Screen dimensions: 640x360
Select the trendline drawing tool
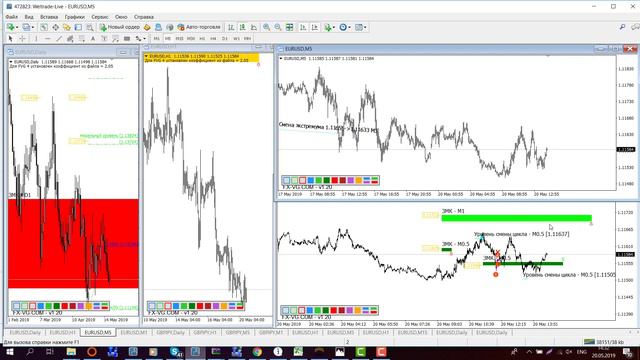[59, 38]
